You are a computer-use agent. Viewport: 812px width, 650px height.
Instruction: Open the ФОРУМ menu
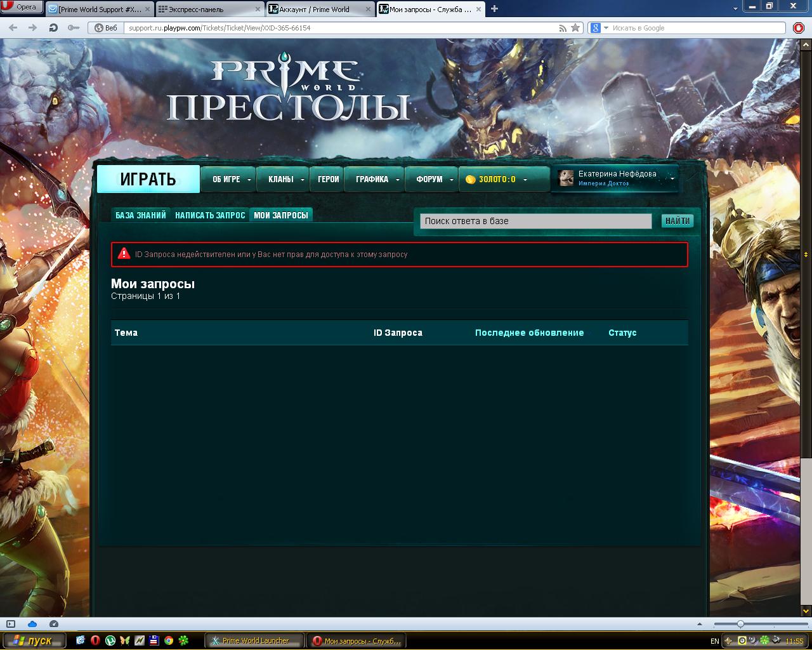click(429, 180)
